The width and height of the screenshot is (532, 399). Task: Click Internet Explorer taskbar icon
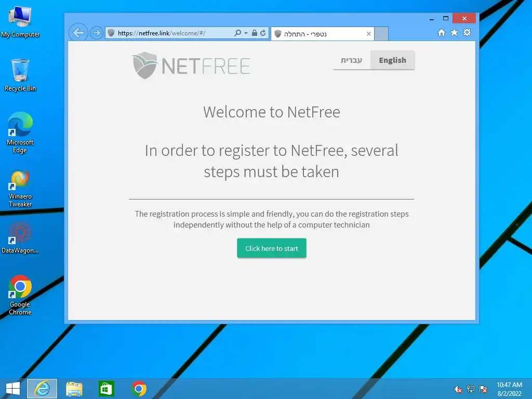42,389
